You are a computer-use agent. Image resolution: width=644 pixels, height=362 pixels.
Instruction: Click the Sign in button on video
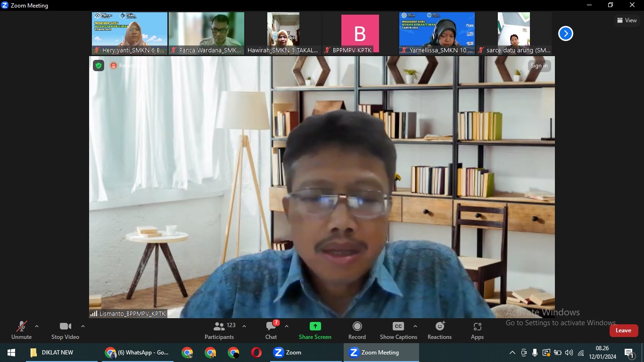[x=539, y=66]
